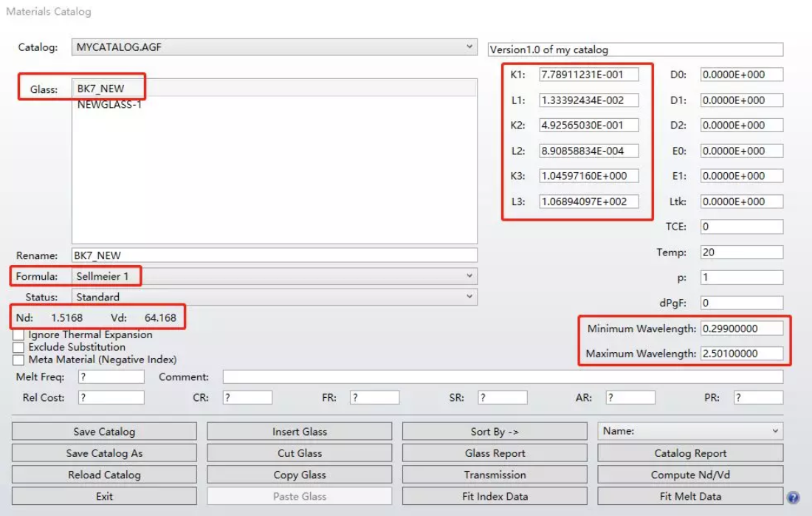Enable Ignore Thermal Expansion checkbox
812x516 pixels.
coord(18,335)
